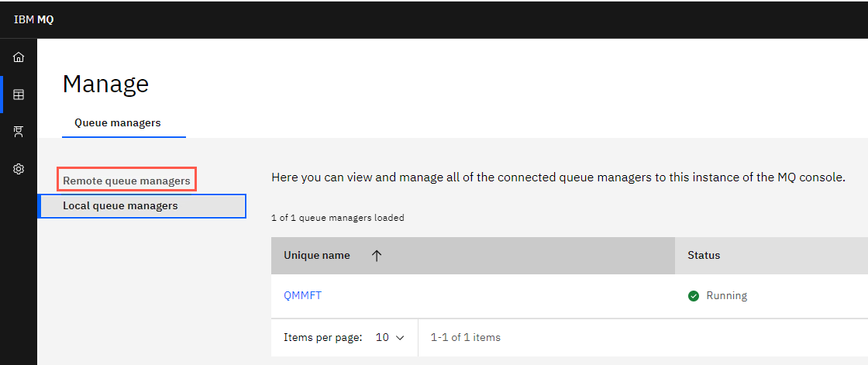Screen dimensions: 868x365
Task: Open the Items per page dropdown
Action: [390, 337]
